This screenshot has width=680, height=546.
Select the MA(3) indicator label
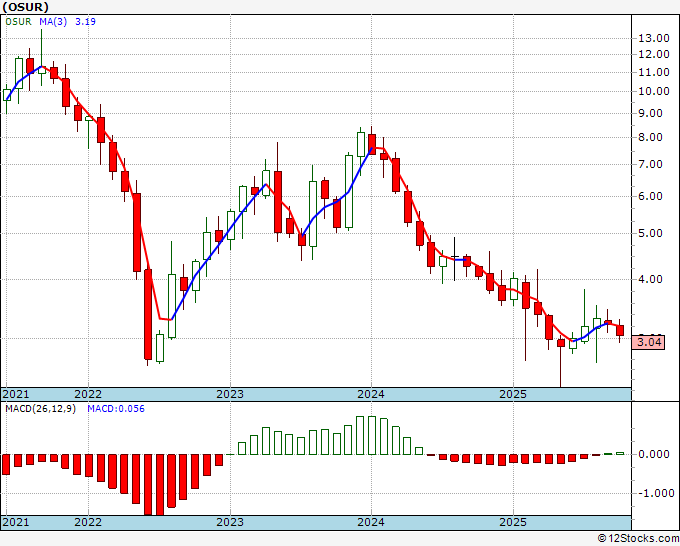click(53, 21)
